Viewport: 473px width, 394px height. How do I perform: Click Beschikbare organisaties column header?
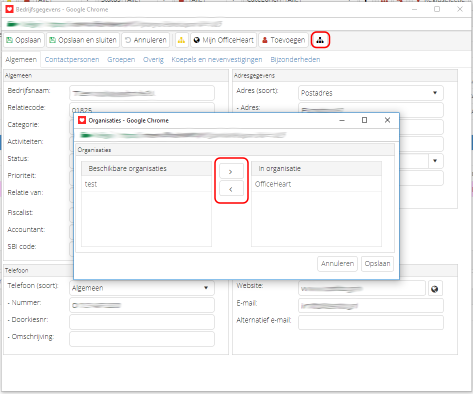point(146,169)
